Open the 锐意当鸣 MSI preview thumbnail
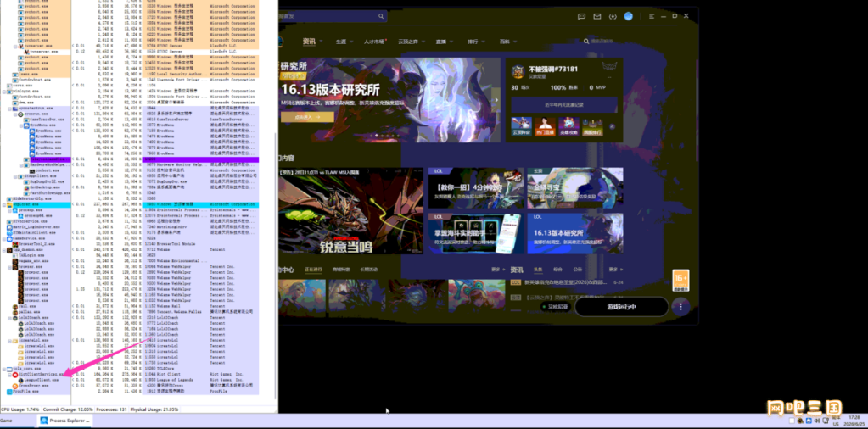Viewport: 868px width, 429px height. click(x=351, y=211)
